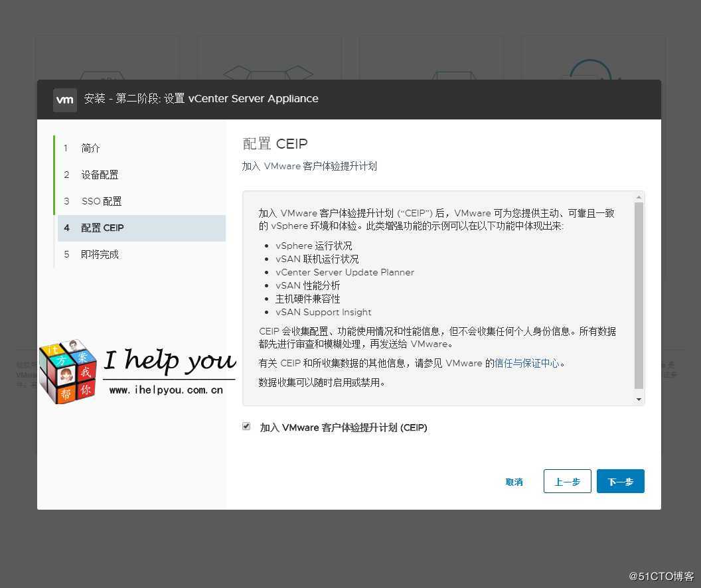The image size is (701, 588).
Task: Go back with the 上一步 button
Action: (568, 481)
